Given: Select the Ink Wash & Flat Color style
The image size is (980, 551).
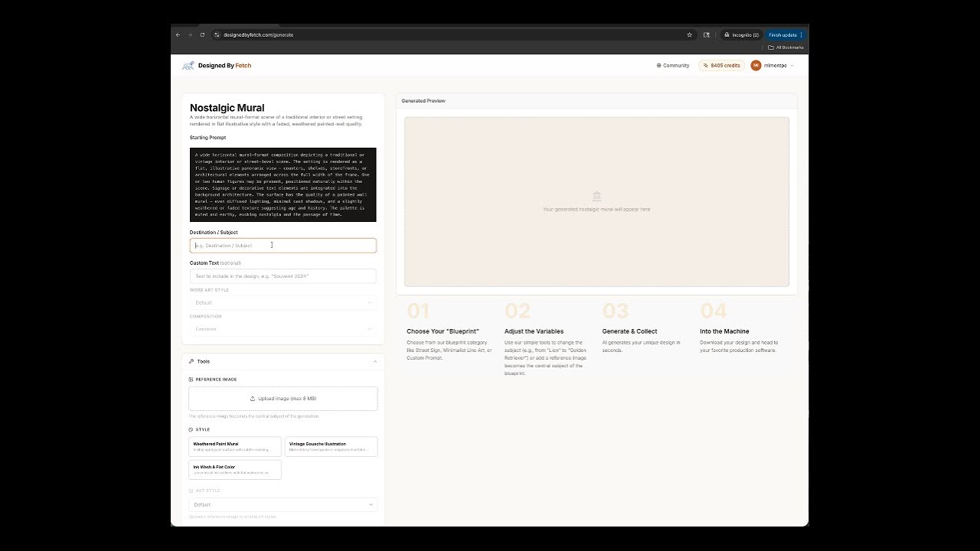Looking at the screenshot, I should pos(235,469).
